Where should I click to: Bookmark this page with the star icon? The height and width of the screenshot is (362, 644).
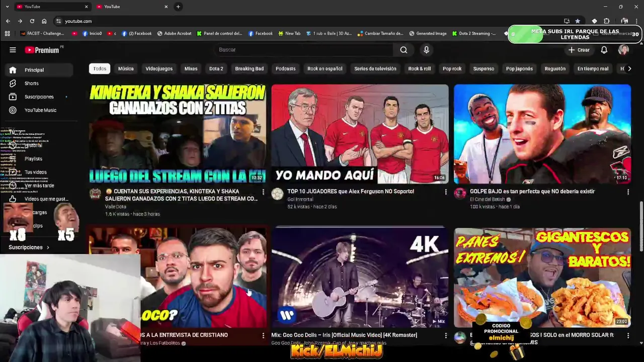578,21
